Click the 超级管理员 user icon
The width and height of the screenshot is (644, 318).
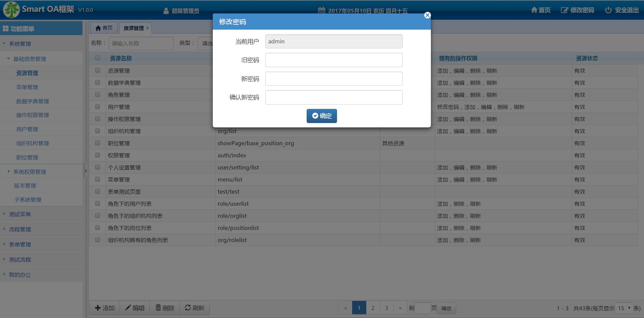(166, 11)
